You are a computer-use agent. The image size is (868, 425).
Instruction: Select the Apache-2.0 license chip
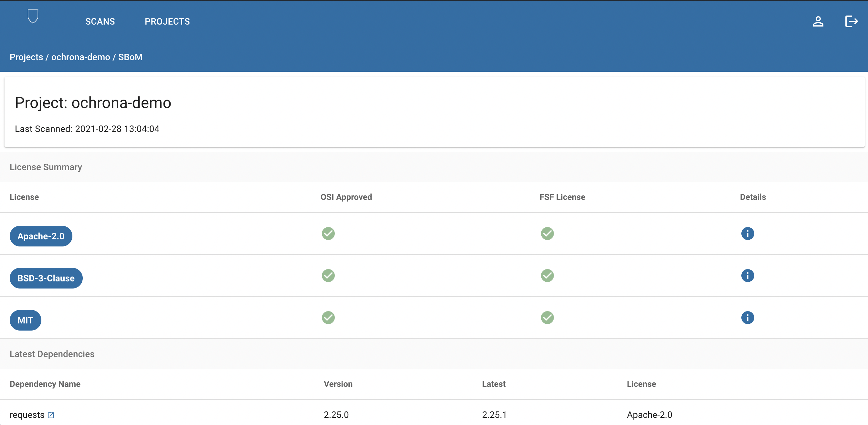click(x=41, y=236)
